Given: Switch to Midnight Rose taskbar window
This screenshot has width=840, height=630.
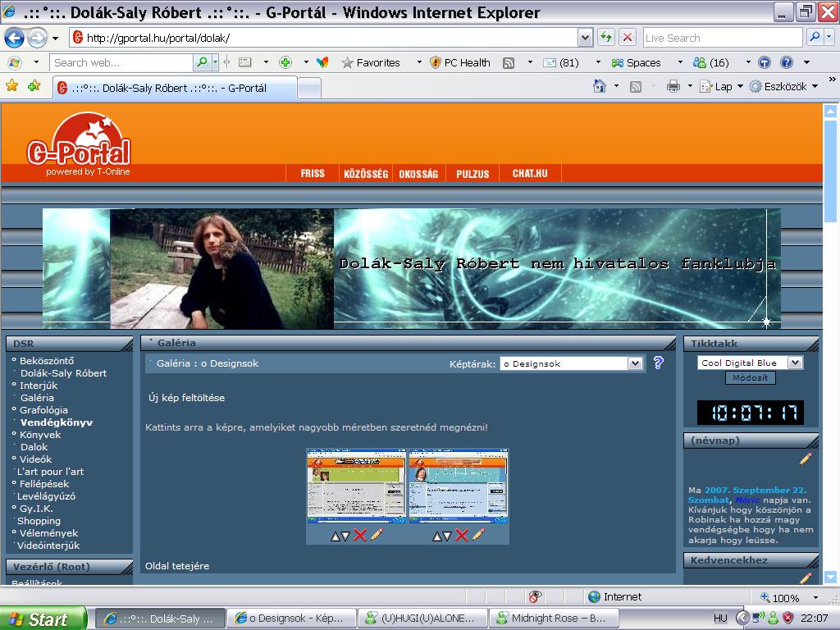Looking at the screenshot, I should 554,619.
